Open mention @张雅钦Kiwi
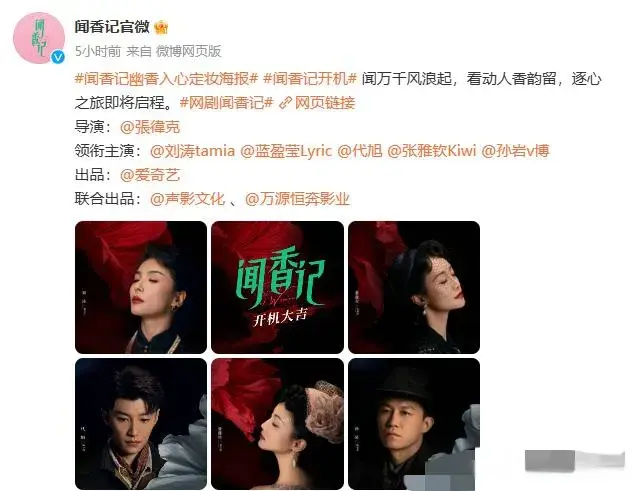Viewport: 634px width, 491px height. [431, 151]
